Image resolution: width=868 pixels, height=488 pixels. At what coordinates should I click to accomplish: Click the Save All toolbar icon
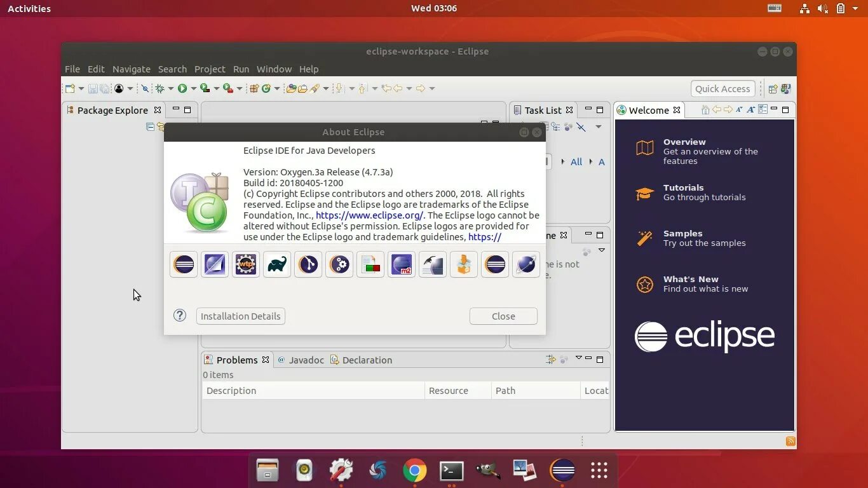(x=104, y=88)
